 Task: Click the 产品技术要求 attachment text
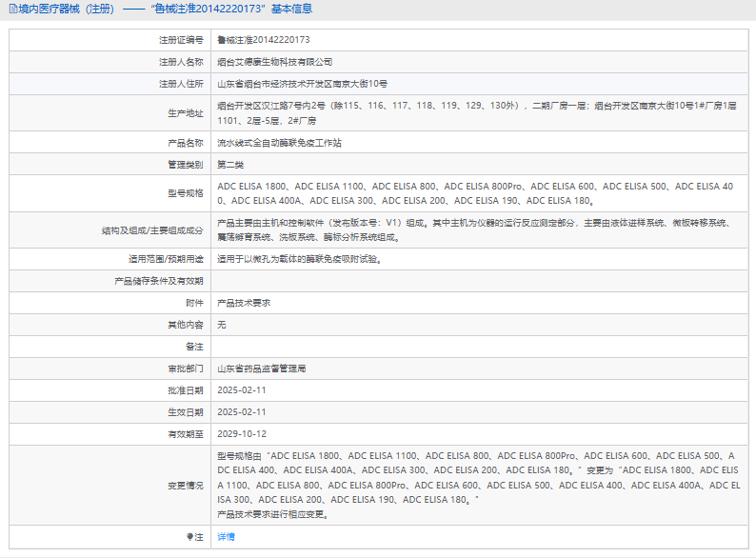(x=244, y=303)
